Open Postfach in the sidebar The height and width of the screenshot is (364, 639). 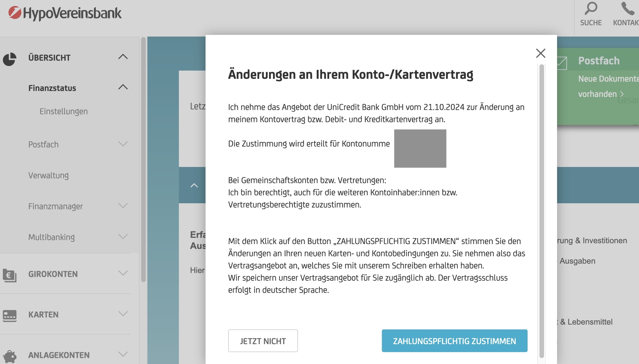(43, 145)
